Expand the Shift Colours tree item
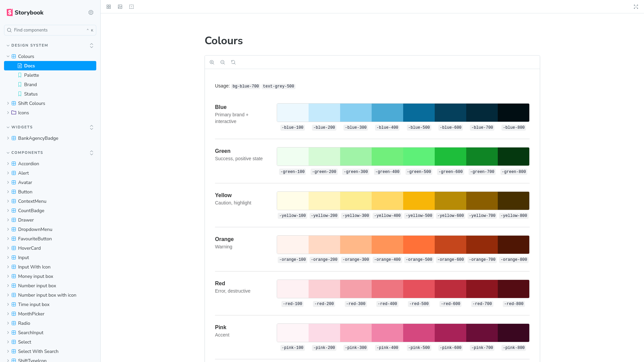This screenshot has height=362, width=644. coord(32,103)
